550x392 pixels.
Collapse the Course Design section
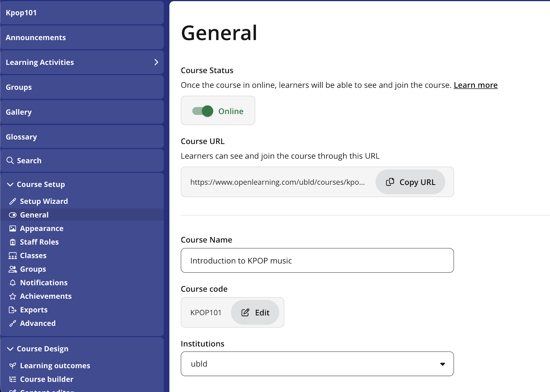click(10, 349)
